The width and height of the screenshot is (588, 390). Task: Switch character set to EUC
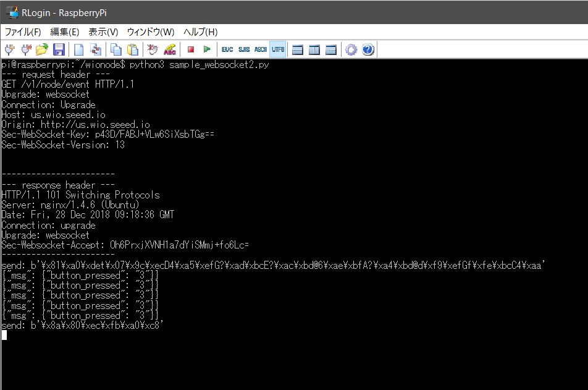(x=227, y=49)
